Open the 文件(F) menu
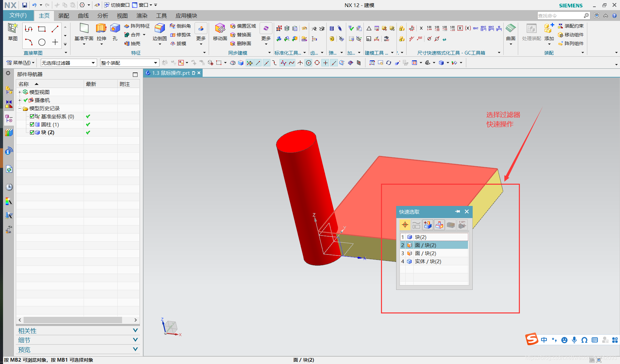 tap(18, 16)
